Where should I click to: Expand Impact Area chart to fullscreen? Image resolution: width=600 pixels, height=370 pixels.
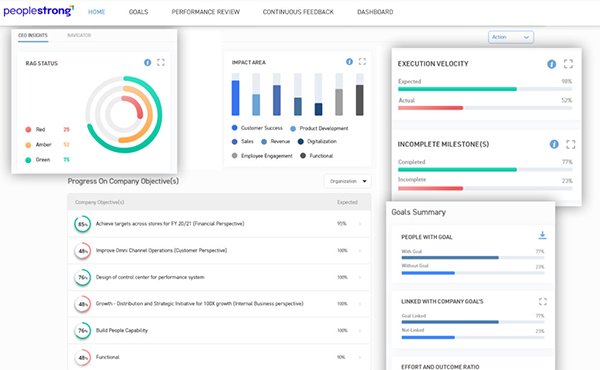click(x=362, y=62)
